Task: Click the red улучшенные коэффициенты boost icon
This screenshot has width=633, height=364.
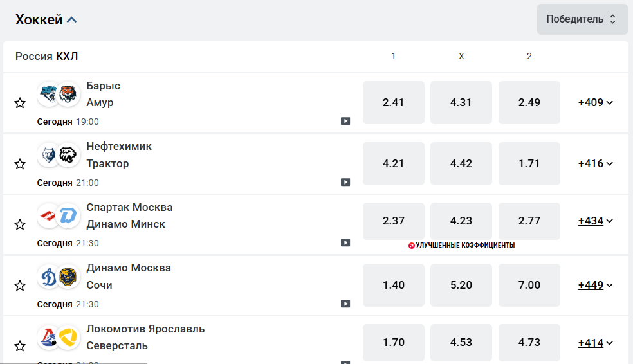Action: click(412, 245)
